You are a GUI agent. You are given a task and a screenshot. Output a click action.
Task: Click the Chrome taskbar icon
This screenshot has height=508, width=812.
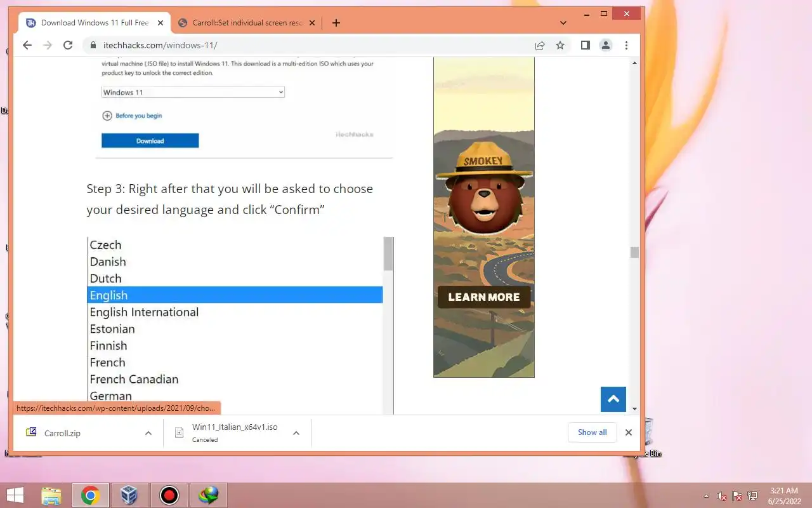[90, 495]
